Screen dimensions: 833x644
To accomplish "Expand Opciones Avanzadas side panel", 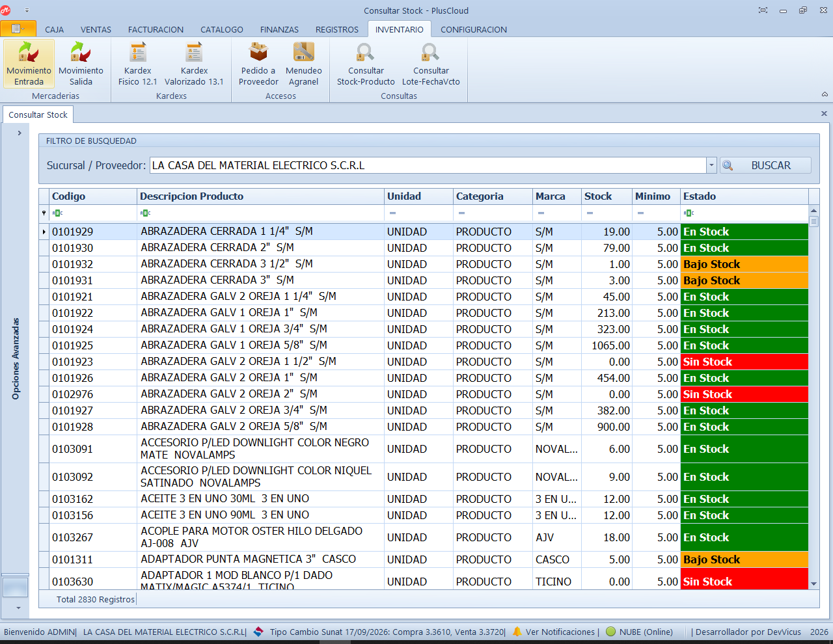I will 20,133.
